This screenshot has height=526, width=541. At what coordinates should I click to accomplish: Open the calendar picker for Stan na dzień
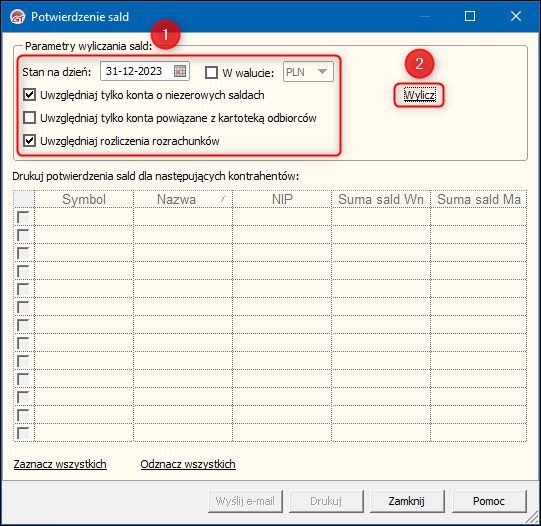coord(180,71)
